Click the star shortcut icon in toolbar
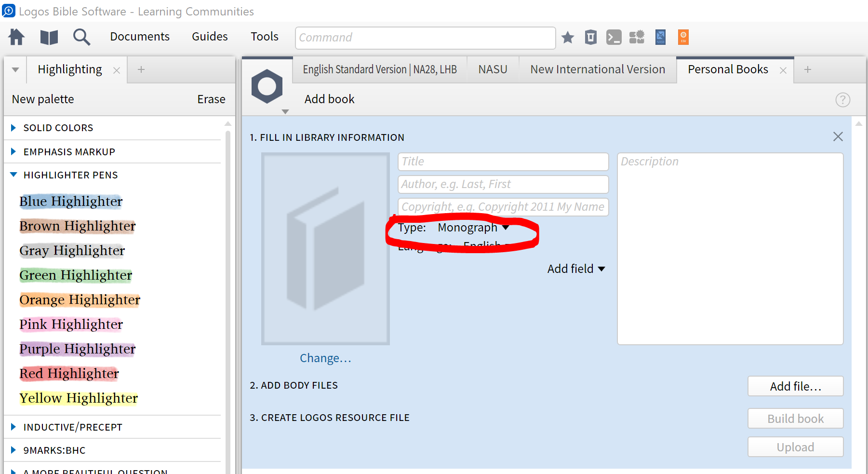This screenshot has height=474, width=868. (x=568, y=37)
